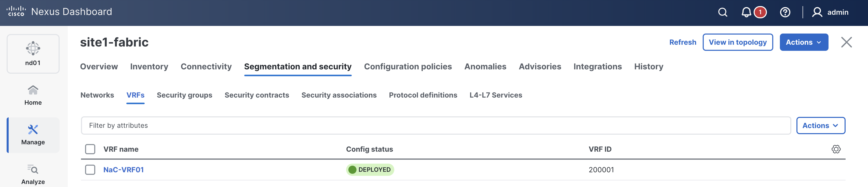Viewport: 868px width, 187px height.
Task: Expand the blue Actions dropdown at top
Action: pyautogui.click(x=804, y=42)
